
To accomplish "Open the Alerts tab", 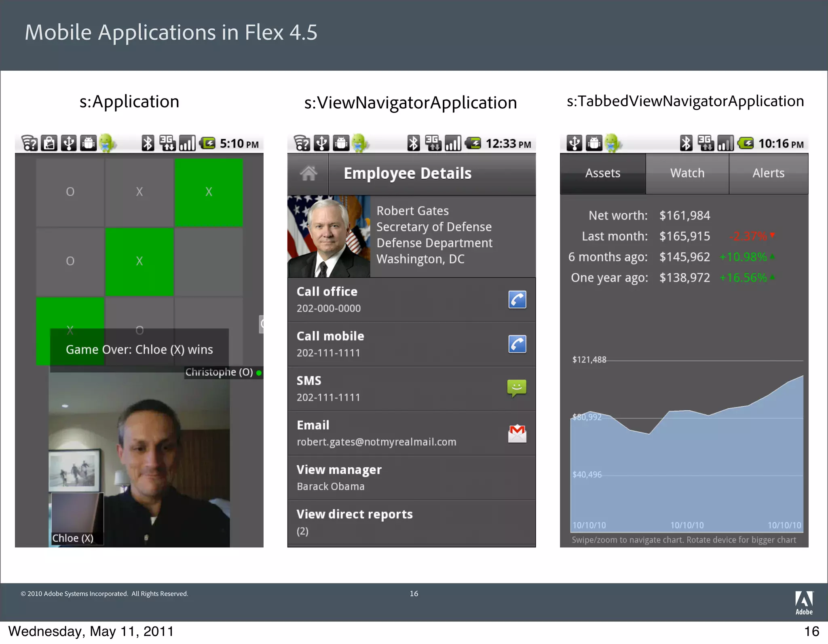I will click(769, 173).
